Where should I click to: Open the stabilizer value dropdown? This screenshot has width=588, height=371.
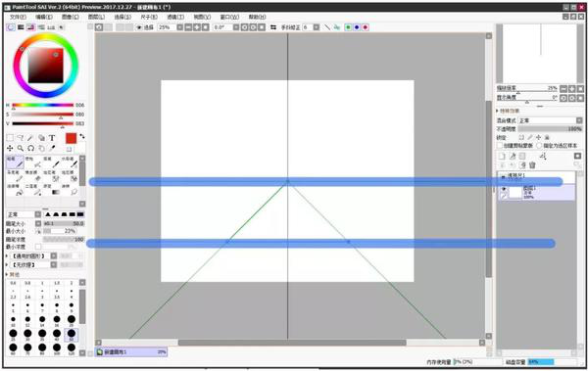317,27
